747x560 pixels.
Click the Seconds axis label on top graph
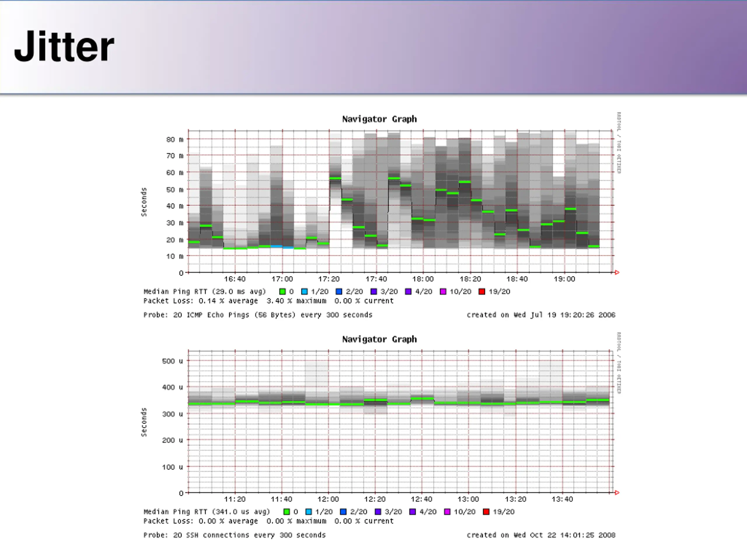point(144,202)
